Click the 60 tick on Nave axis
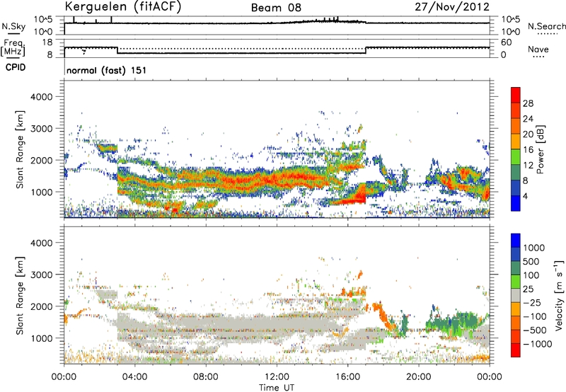The width and height of the screenshot is (566, 392). (x=506, y=42)
